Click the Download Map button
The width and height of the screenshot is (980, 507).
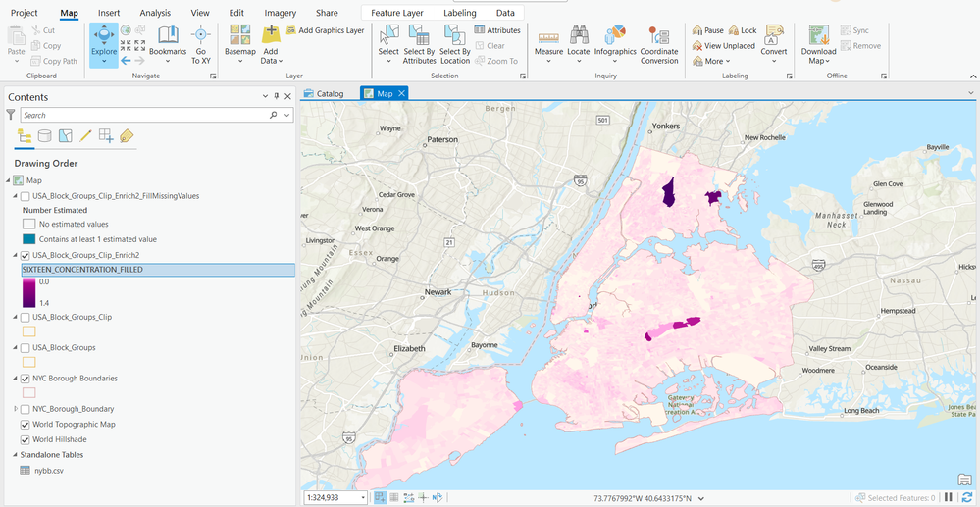pyautogui.click(x=819, y=44)
